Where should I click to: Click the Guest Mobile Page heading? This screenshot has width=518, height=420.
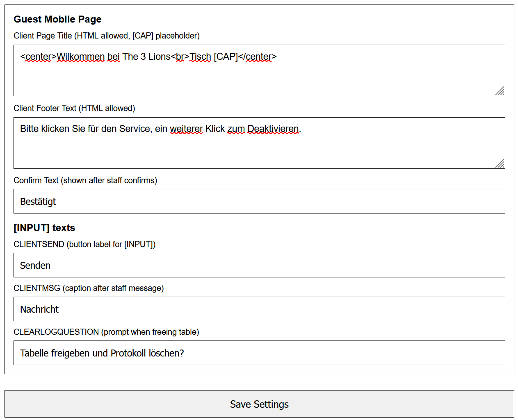[57, 19]
